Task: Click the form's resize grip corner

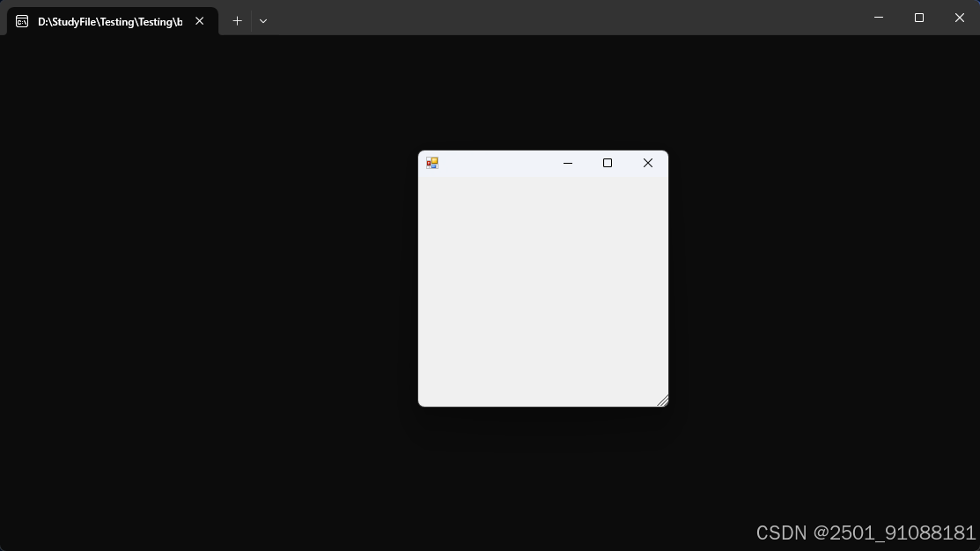Action: (662, 400)
